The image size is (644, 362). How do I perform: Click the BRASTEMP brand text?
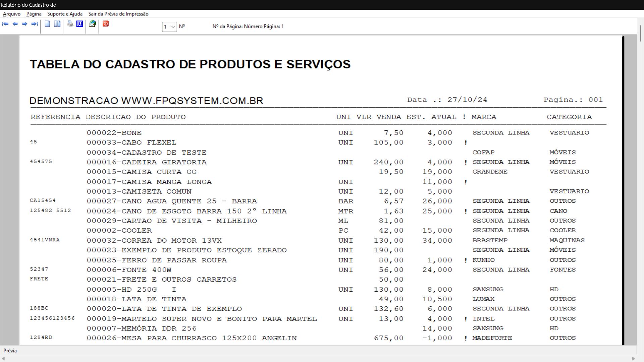click(x=490, y=241)
